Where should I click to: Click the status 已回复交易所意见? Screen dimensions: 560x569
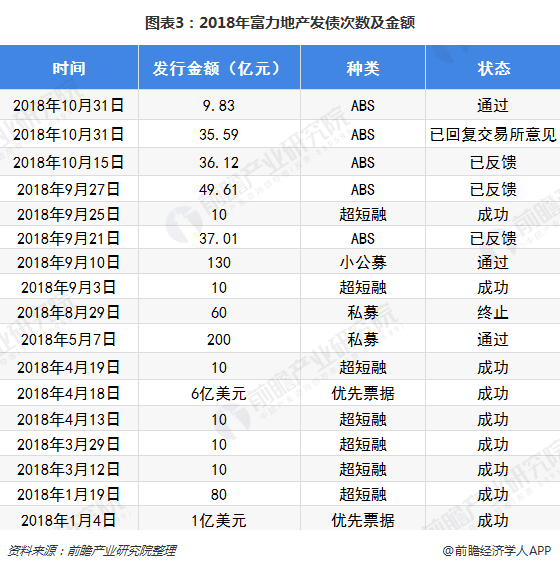pyautogui.click(x=493, y=135)
